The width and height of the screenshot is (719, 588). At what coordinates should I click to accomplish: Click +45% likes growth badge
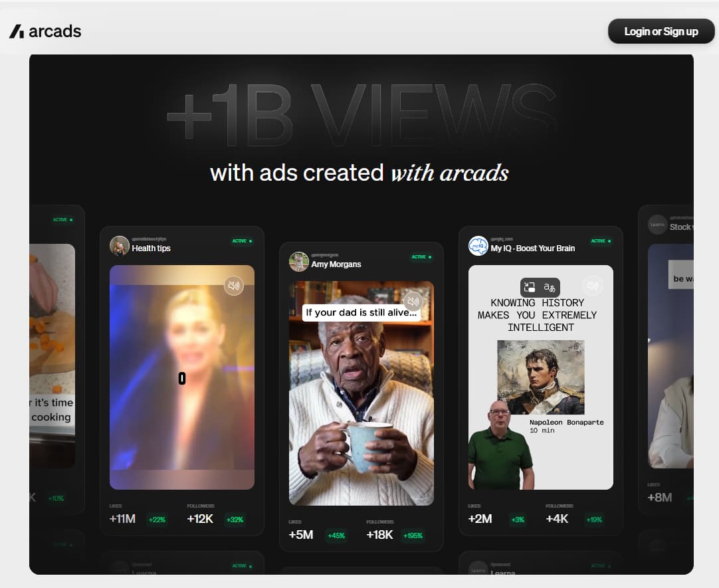coord(336,536)
